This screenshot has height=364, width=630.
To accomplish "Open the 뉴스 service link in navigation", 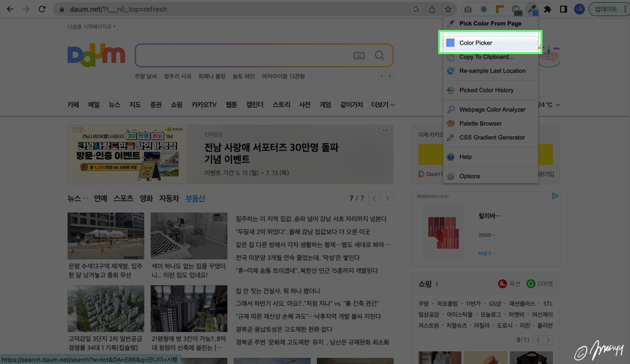I will tap(115, 105).
